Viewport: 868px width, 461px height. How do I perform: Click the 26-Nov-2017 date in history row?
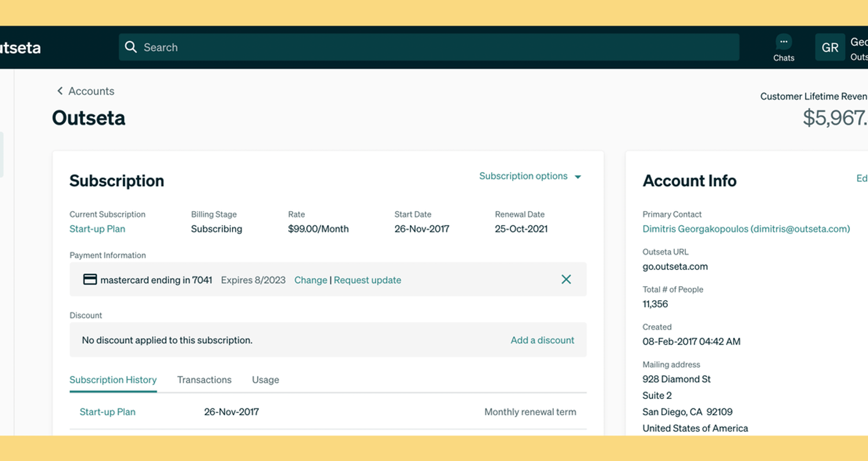click(231, 412)
